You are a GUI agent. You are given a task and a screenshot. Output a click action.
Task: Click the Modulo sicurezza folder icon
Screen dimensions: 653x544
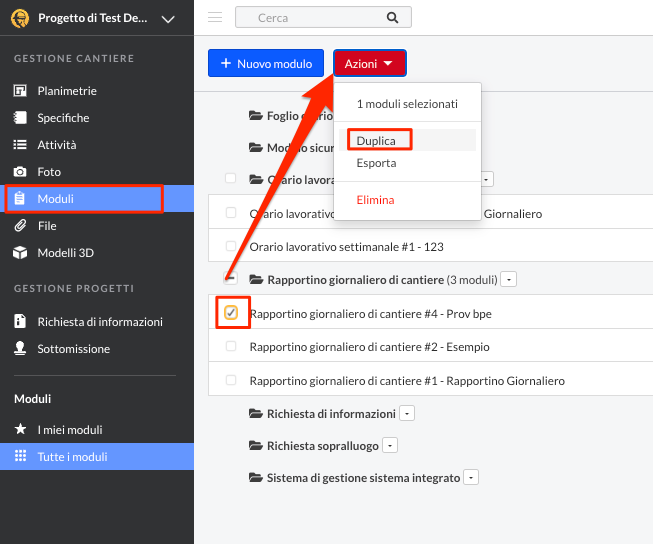256,147
